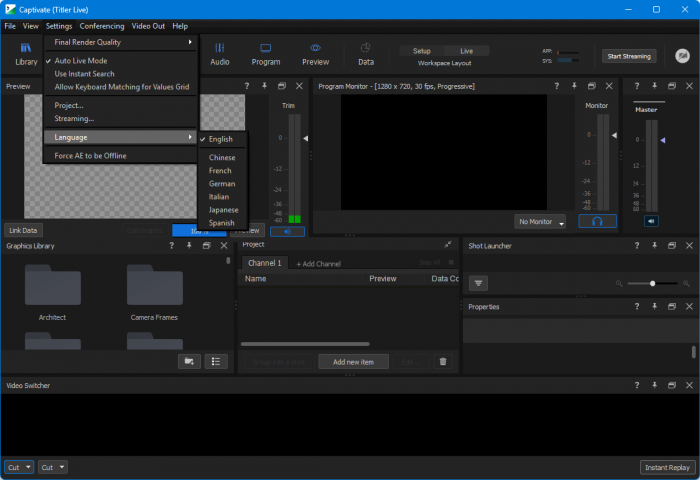Enable Use Instant Search option
Screen dimensions: 700x480
pos(84,74)
